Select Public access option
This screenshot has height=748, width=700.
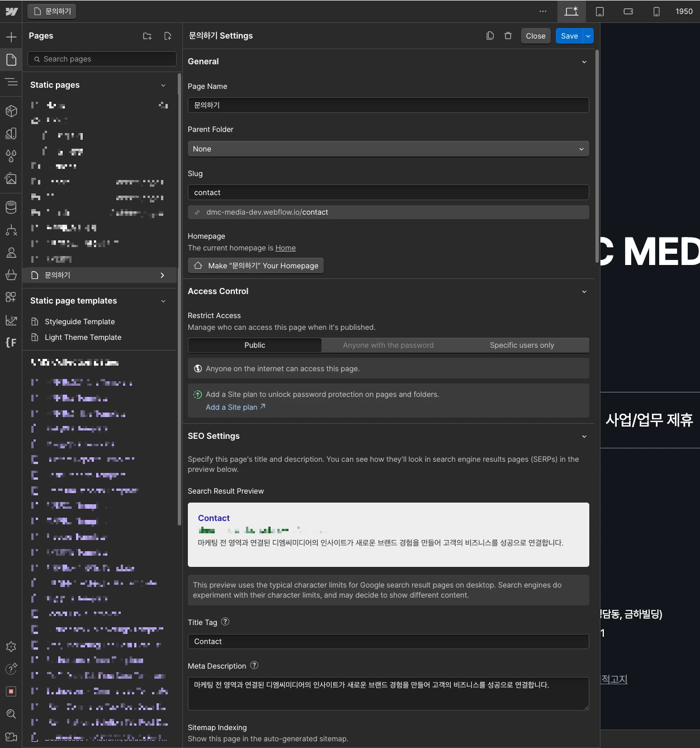point(255,345)
